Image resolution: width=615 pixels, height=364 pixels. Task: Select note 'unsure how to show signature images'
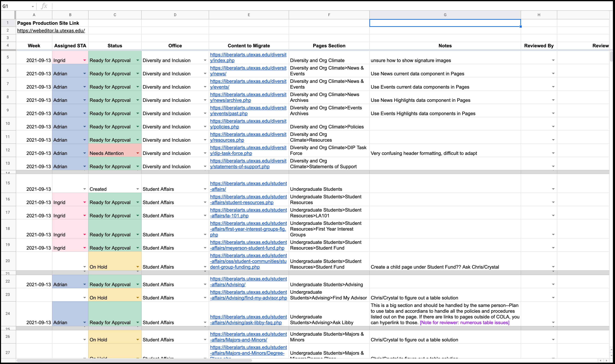pos(411,60)
